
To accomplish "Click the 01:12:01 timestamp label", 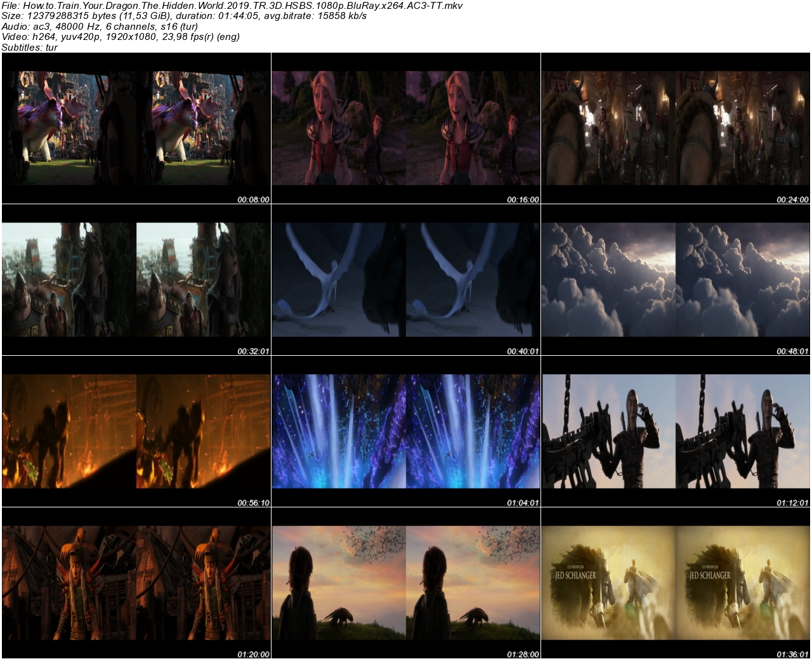I will pos(793,502).
